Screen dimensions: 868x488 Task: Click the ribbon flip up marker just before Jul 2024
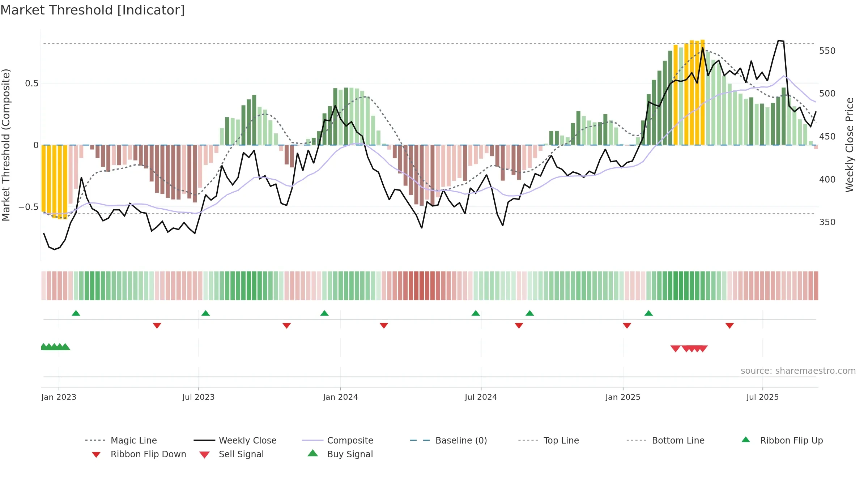(x=476, y=313)
